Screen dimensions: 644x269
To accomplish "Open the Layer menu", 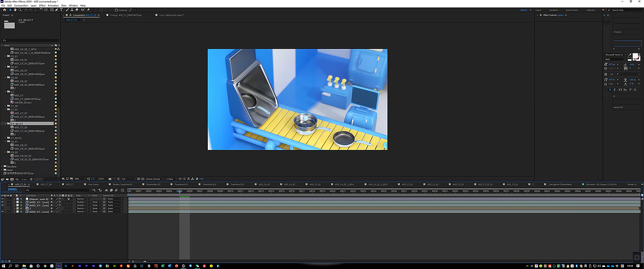I will 34,6.
